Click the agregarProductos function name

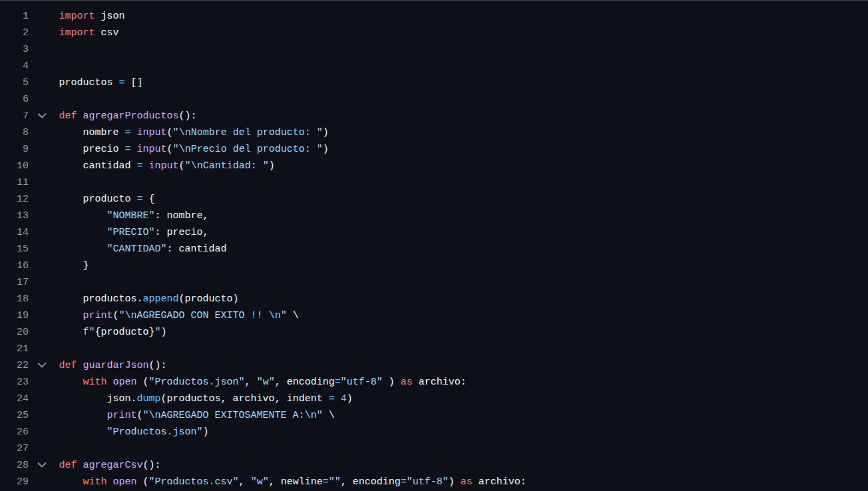(x=130, y=115)
